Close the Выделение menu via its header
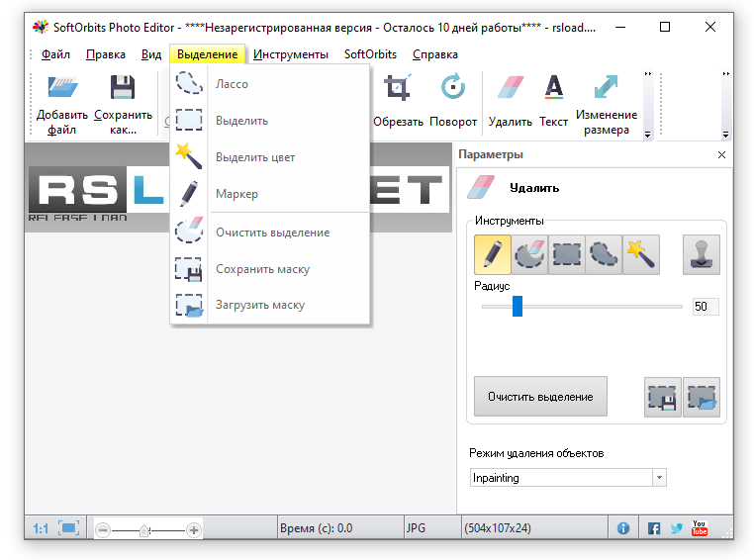 pos(207,54)
